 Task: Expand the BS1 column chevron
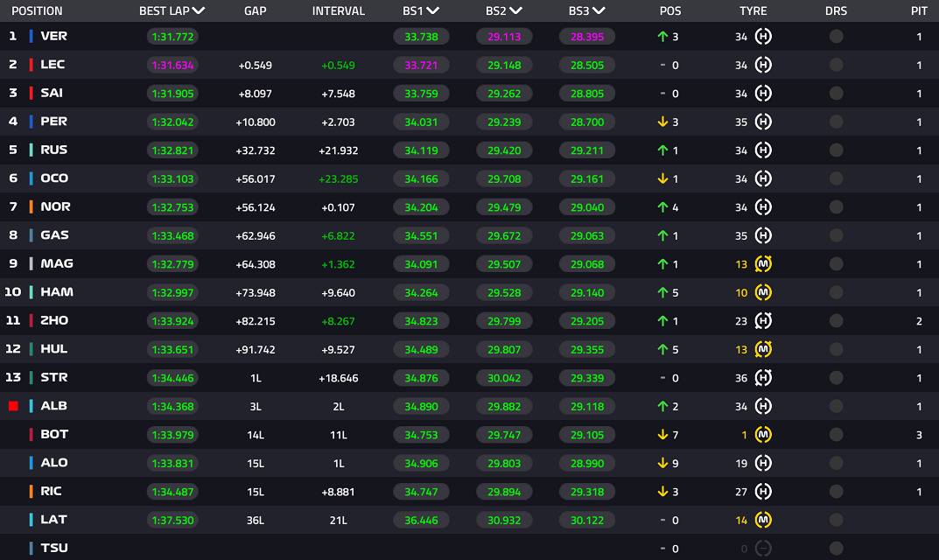point(433,10)
